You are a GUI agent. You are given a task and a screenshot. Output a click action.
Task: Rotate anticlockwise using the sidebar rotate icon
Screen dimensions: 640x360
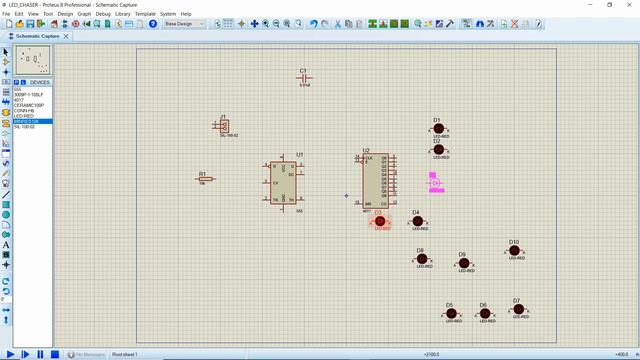point(6,291)
